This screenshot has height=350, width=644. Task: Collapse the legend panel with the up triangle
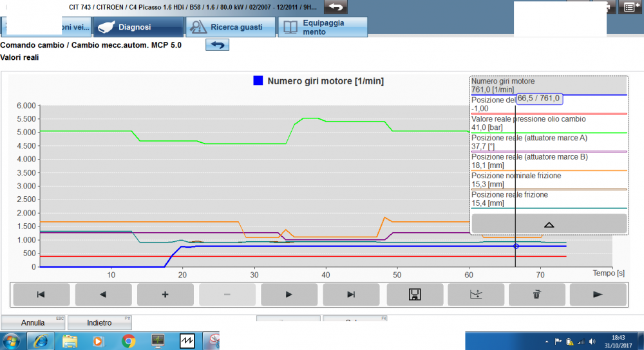pos(549,224)
